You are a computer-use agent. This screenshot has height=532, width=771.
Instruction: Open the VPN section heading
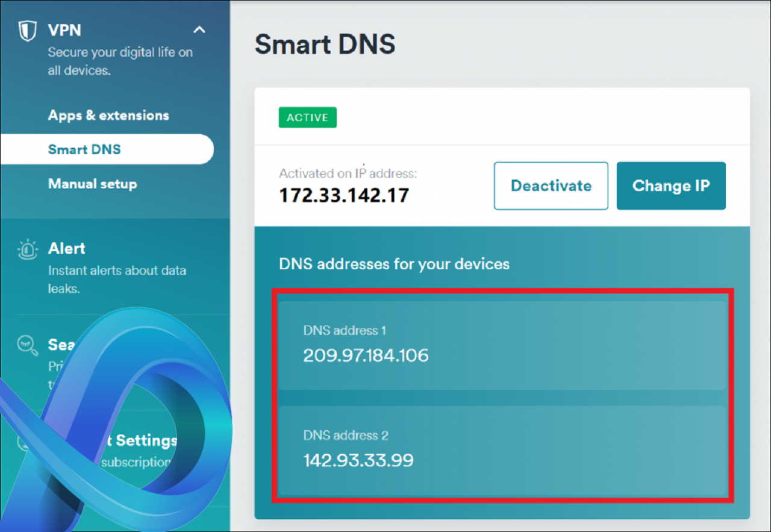click(x=64, y=30)
